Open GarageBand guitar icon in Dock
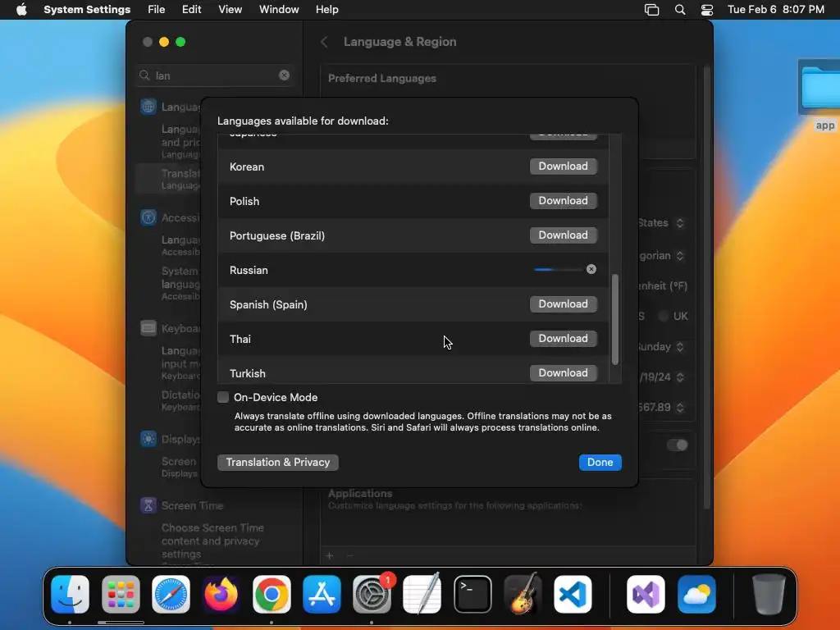 (523, 594)
